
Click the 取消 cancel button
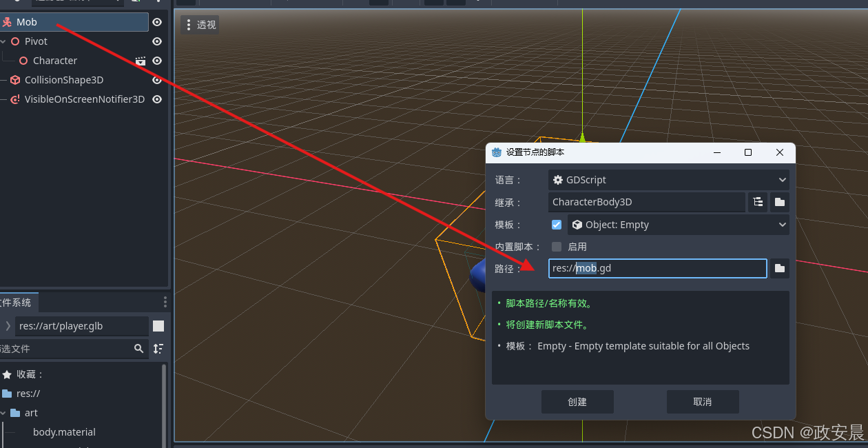click(x=703, y=402)
